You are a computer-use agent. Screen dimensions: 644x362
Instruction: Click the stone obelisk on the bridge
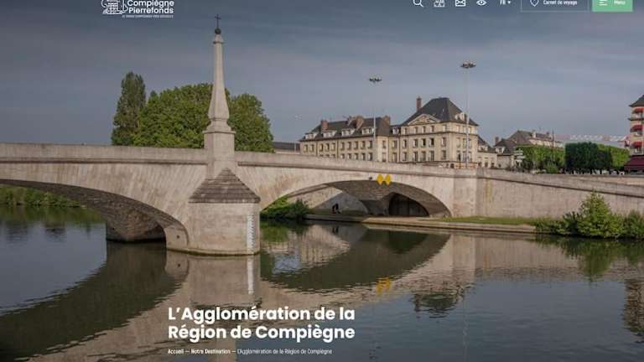coord(219,92)
